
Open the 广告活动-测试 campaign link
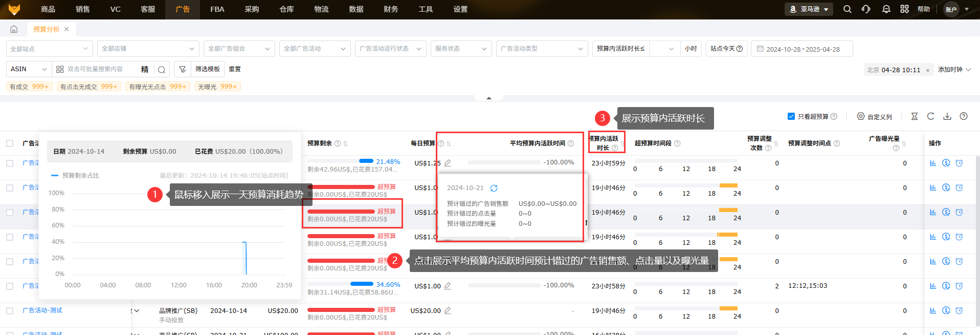42,310
